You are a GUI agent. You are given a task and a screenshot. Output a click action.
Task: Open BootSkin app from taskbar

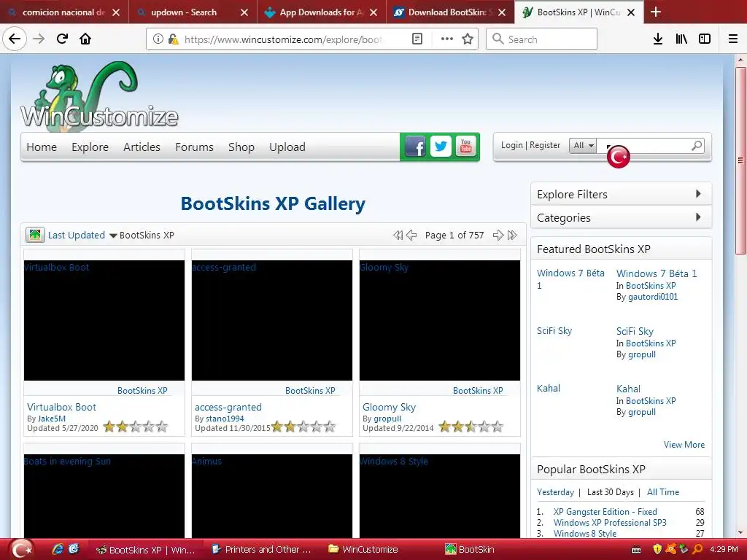[470, 550]
